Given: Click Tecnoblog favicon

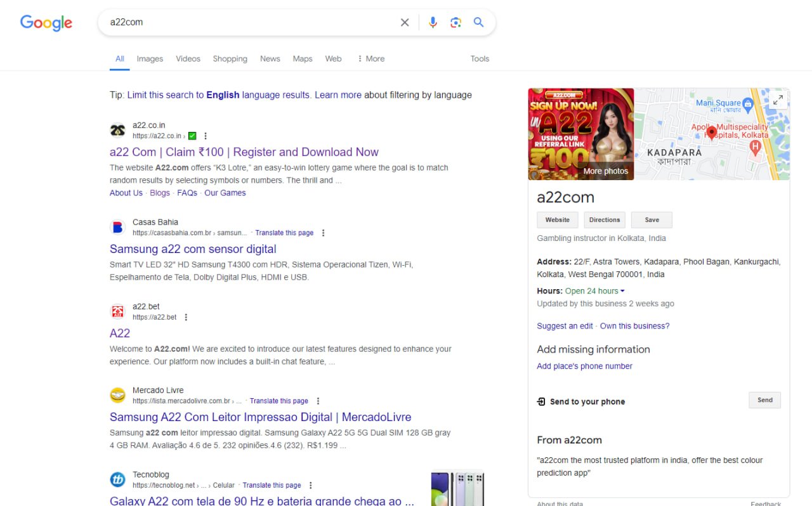Looking at the screenshot, I should pyautogui.click(x=118, y=479).
